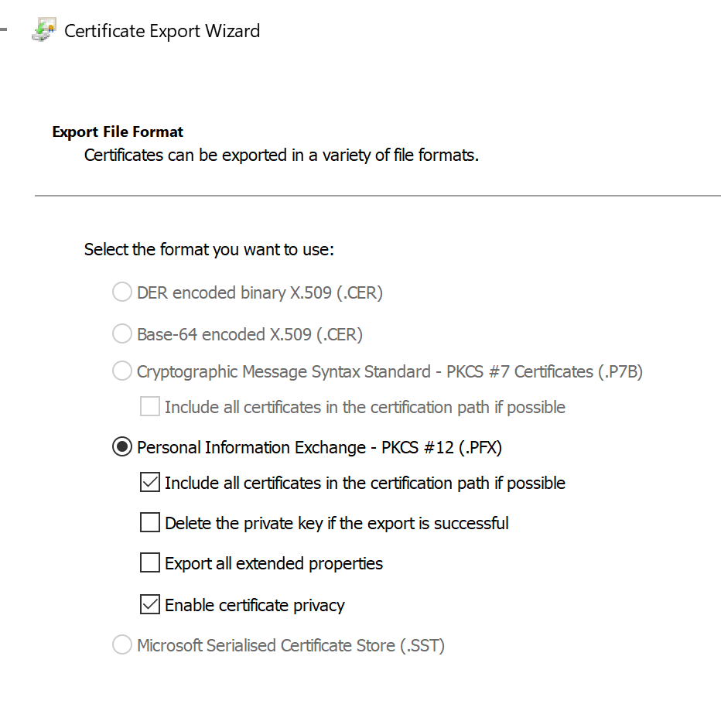Click the 'Export all extended properties' label text

[x=274, y=563]
